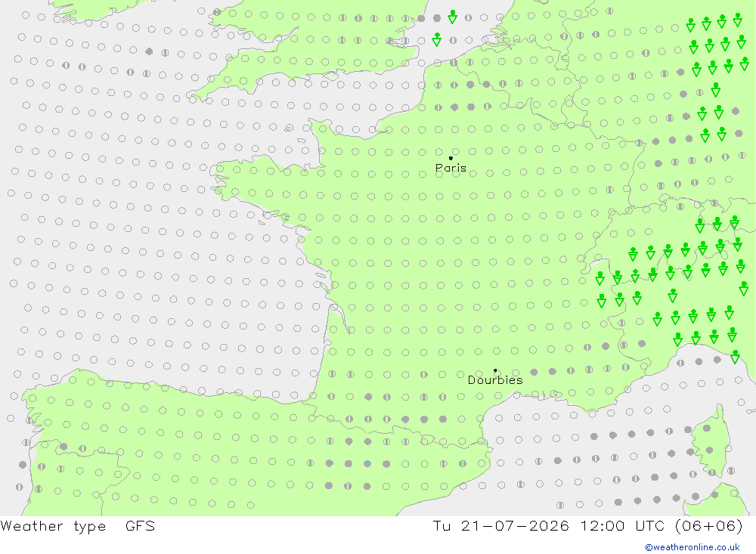
Task: Click the Paris city label
Action: (451, 169)
